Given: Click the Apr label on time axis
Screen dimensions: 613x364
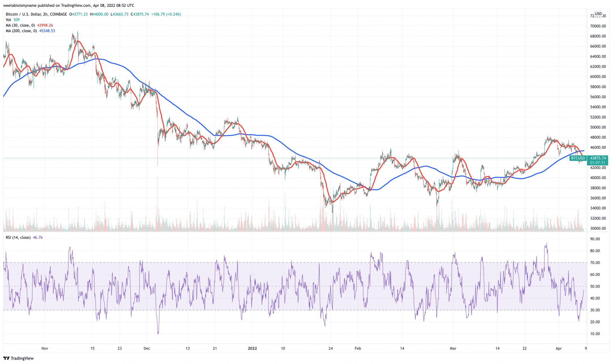Looking at the screenshot, I should click(x=559, y=348).
